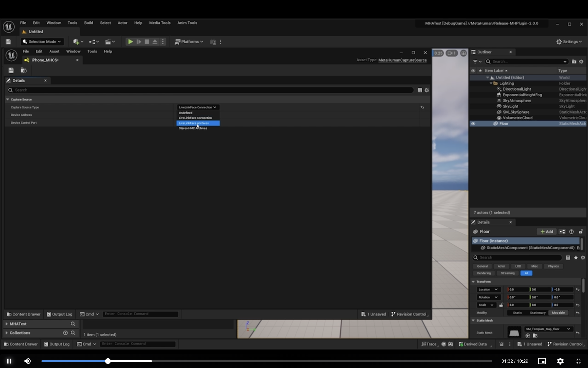Screen dimensions: 588x368
Task: Open property matrix grid icon in Details
Action: (420, 90)
